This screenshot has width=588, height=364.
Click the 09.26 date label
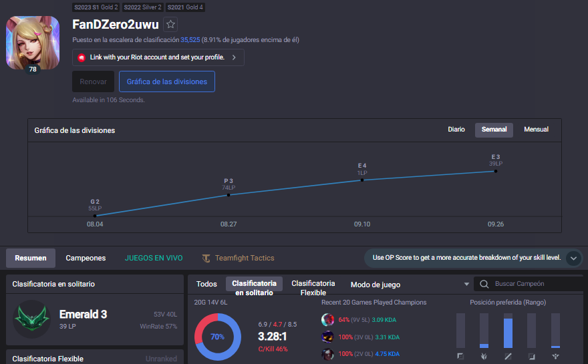[496, 224]
